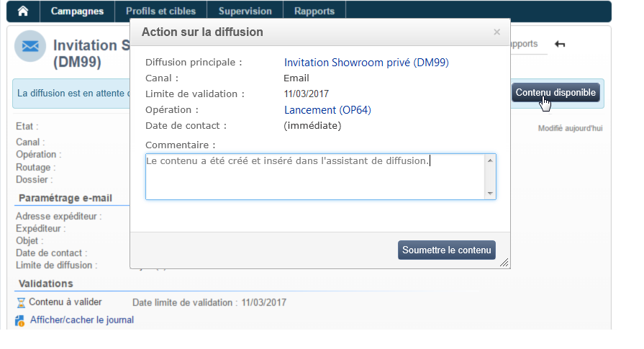Click the journal icon beside Afficher/cacher

[x=20, y=320]
